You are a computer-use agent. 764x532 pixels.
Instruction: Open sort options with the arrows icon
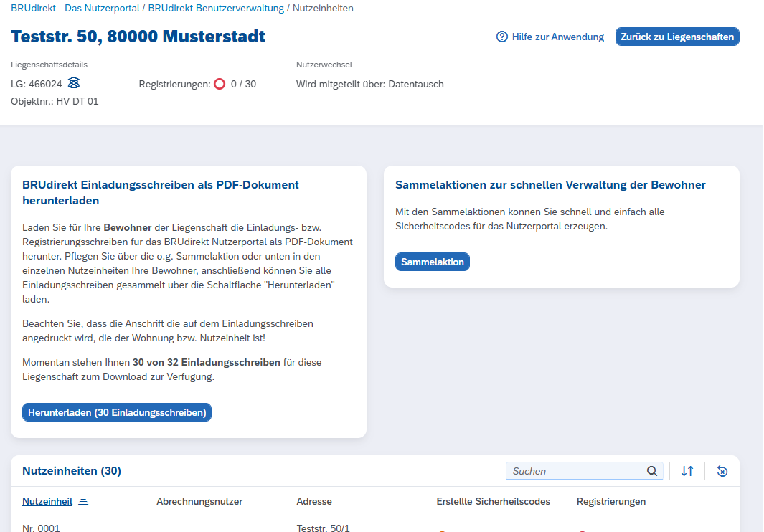[x=687, y=471]
